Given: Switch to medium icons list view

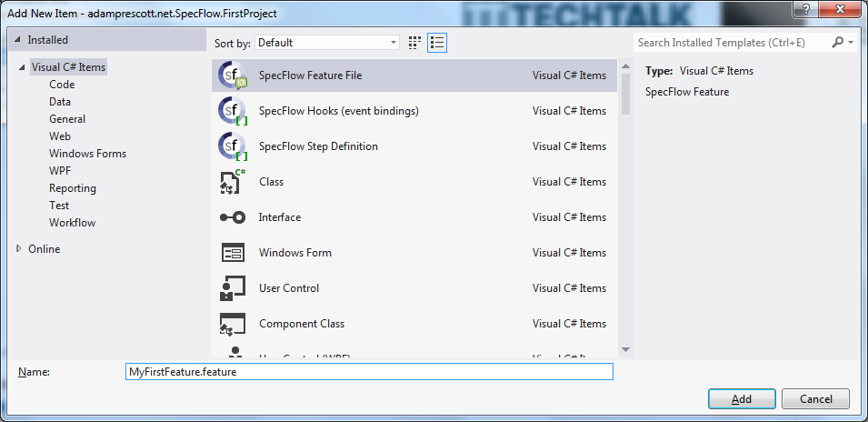Looking at the screenshot, I should coord(436,43).
